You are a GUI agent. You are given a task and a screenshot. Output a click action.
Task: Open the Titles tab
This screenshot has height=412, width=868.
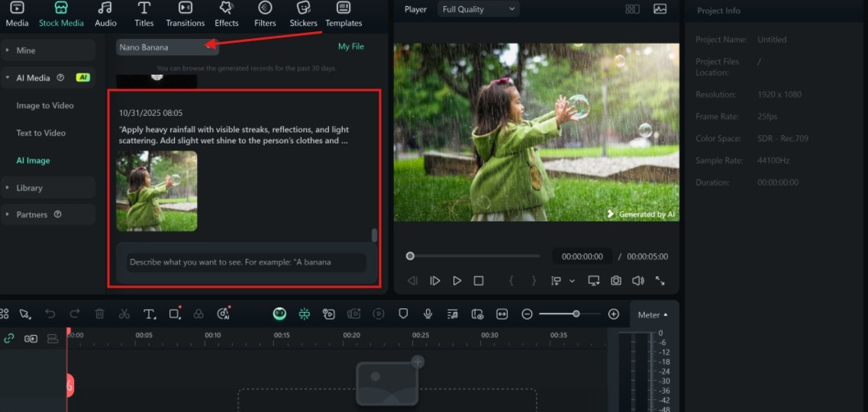tap(144, 14)
